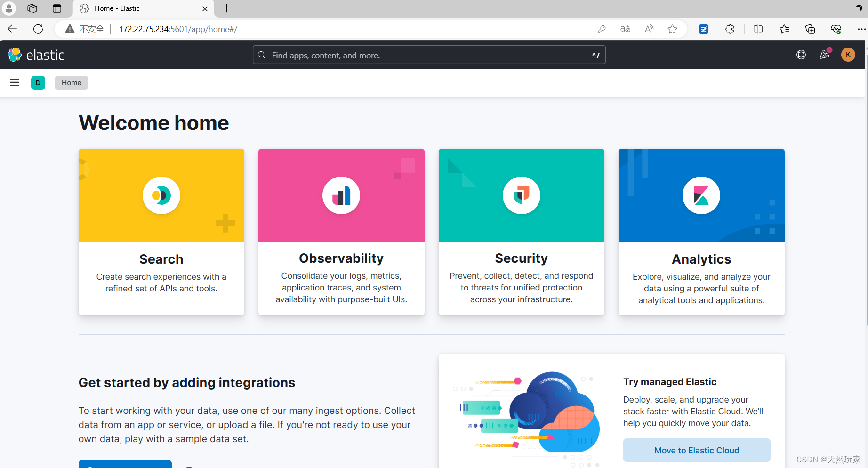Click the Welcome home heading
The width and height of the screenshot is (868, 468).
tap(154, 123)
